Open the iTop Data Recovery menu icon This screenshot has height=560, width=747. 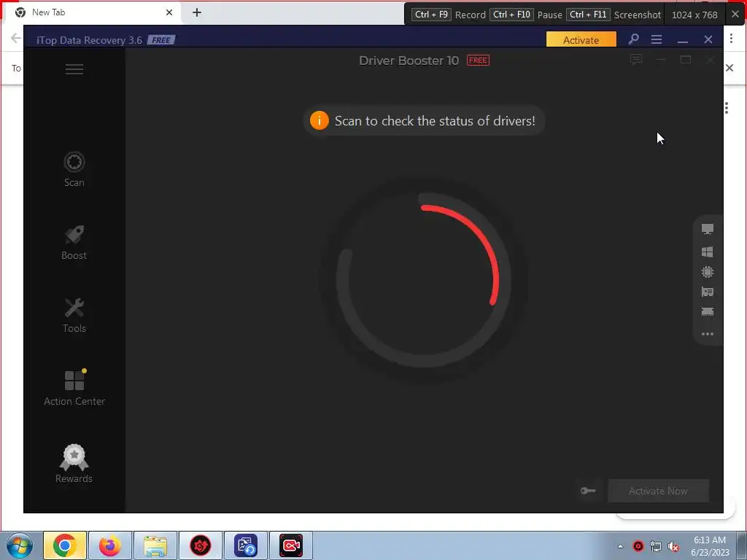point(657,39)
